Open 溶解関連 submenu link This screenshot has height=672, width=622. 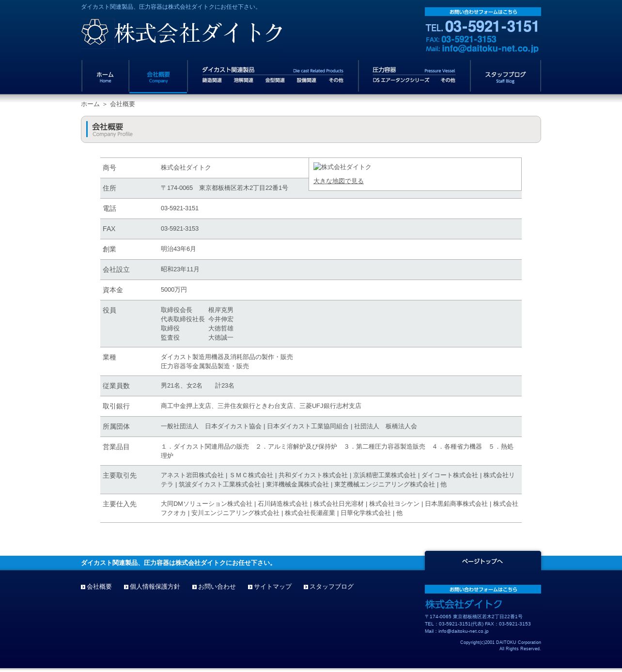[244, 80]
